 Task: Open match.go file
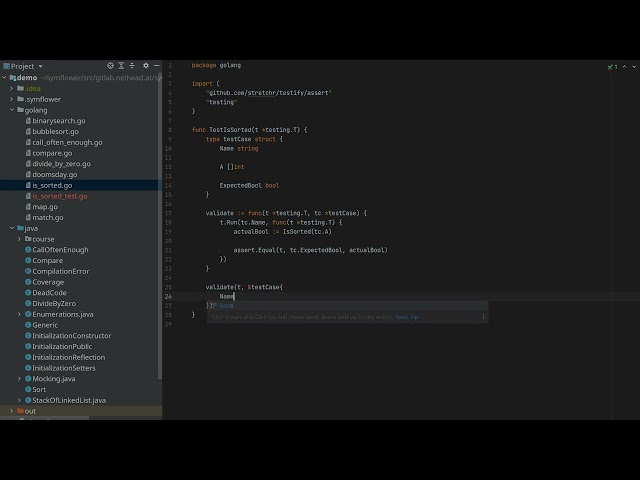click(x=48, y=218)
